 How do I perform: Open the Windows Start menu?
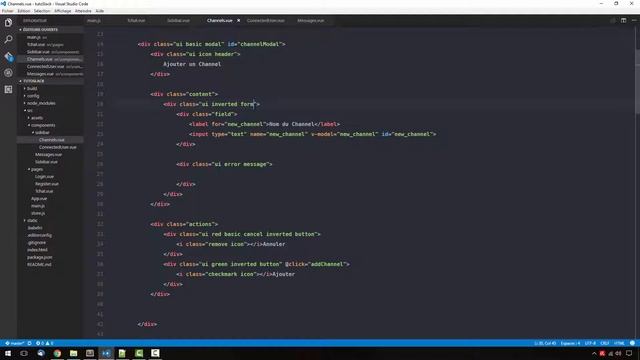point(8,353)
